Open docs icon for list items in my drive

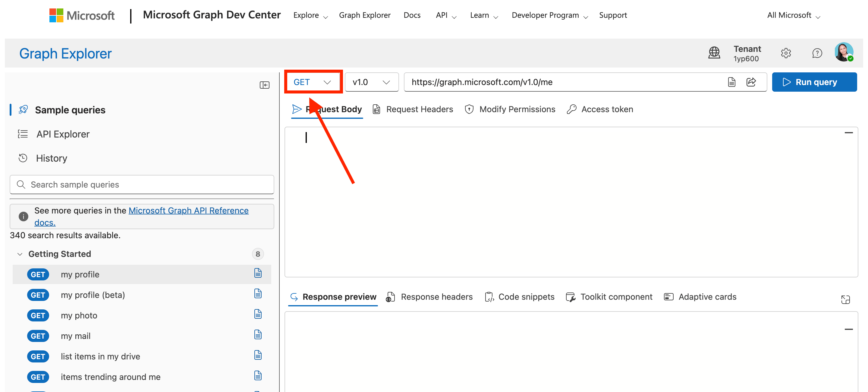click(x=258, y=355)
